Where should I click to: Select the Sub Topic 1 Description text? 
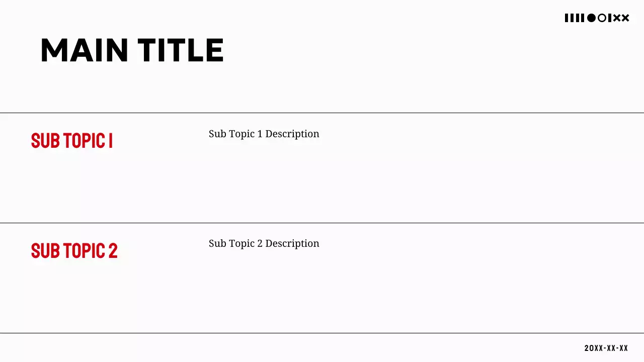(x=264, y=134)
